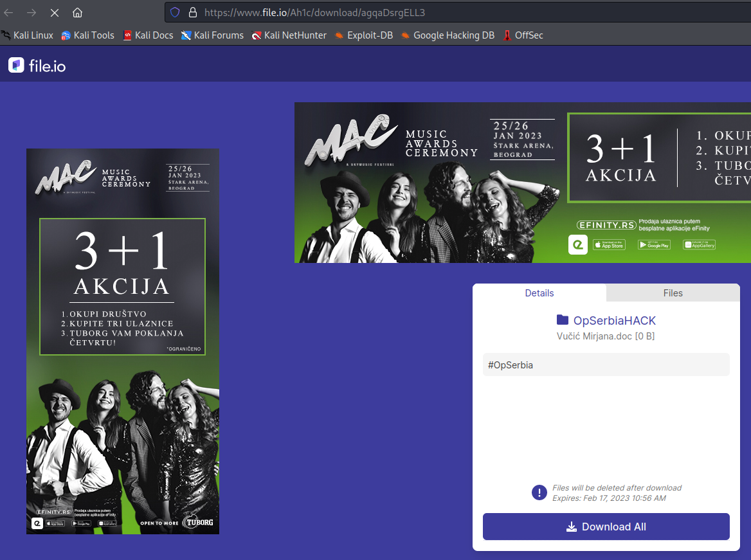Viewport: 751px width, 560px height.
Task: Click the #OpSerbia description box
Action: point(606,365)
